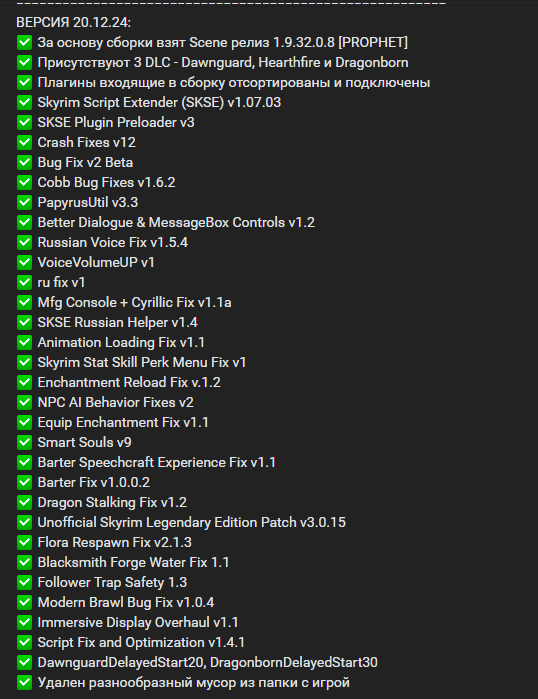The height and width of the screenshot is (699, 538).
Task: Click the check icon beside Mfg Console + Cyrillic Fix
Action: pos(25,302)
